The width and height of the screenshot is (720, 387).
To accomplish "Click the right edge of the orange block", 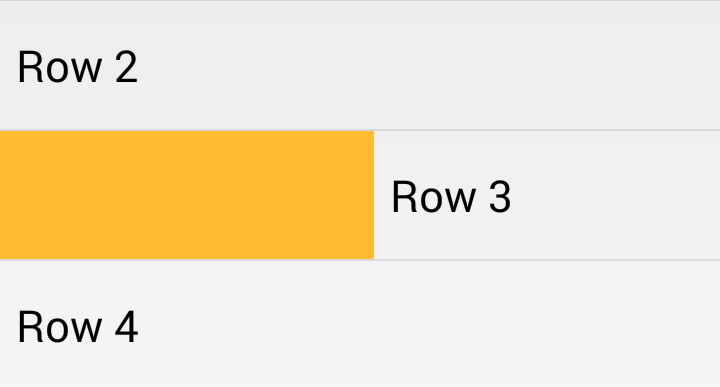I will pos(371,195).
